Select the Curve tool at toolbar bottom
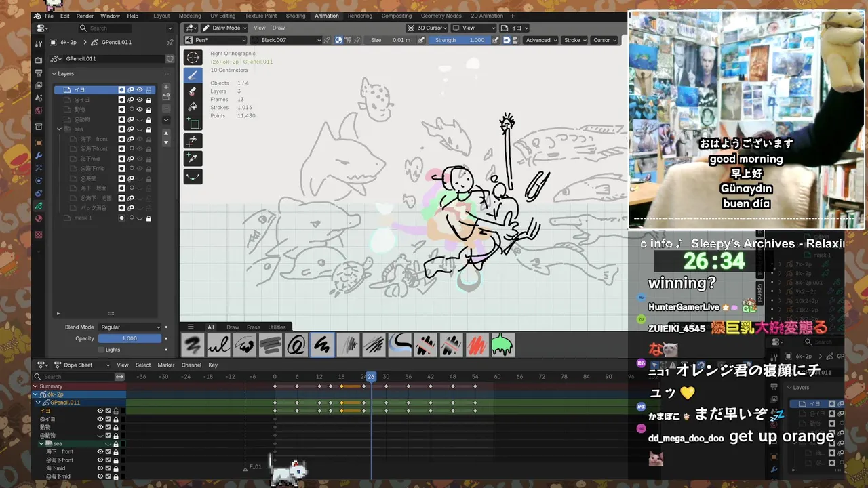868x488 pixels. (x=193, y=176)
